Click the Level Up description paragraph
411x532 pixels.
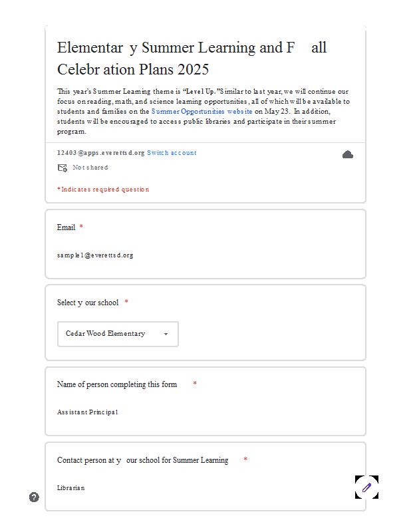point(204,111)
